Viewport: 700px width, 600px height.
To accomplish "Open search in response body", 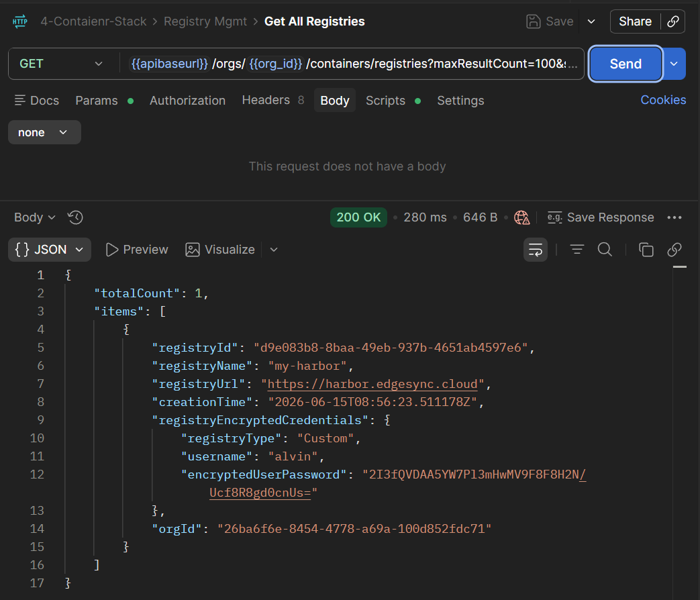I will click(605, 250).
